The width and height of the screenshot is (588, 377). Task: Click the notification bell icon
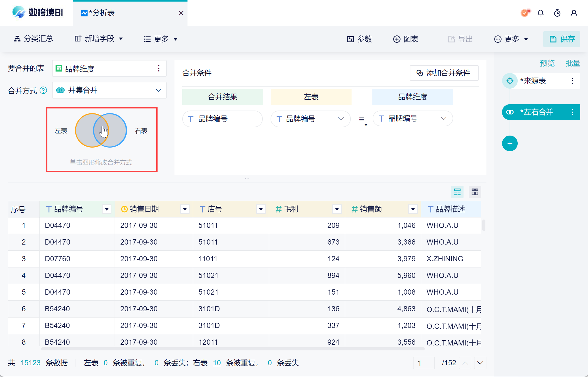541,13
